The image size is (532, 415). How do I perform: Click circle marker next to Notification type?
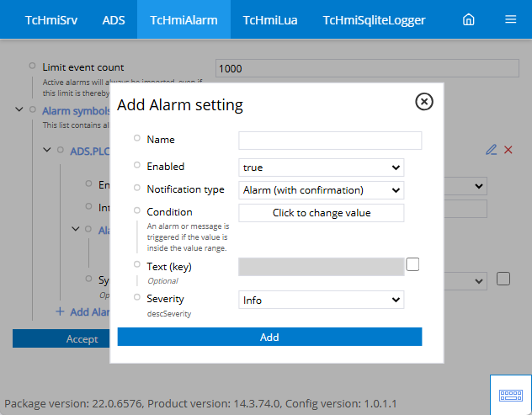[x=136, y=188]
